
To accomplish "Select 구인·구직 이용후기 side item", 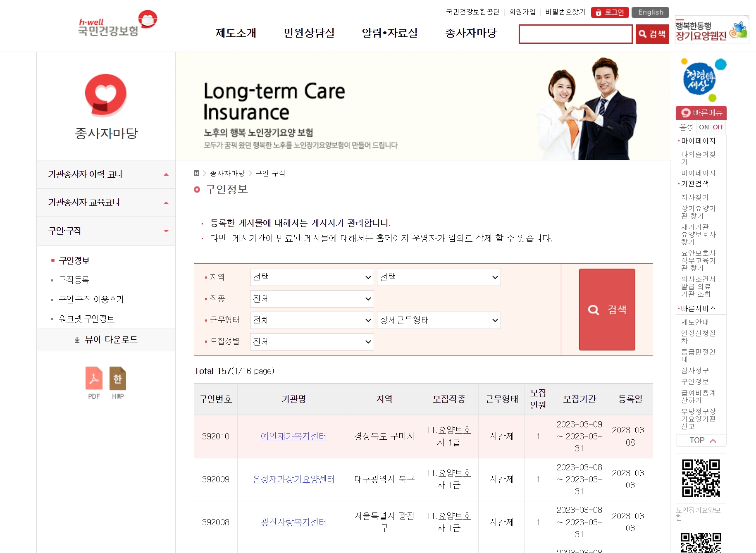I will 91,299.
